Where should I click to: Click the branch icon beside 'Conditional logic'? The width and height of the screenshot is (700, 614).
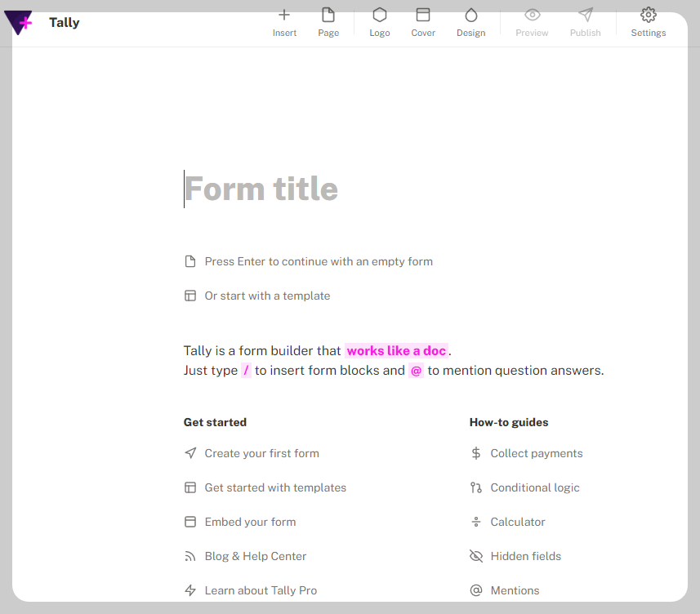[476, 487]
